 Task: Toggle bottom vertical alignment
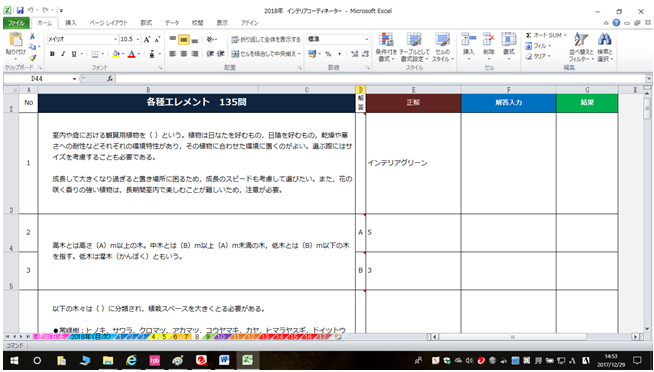point(194,40)
